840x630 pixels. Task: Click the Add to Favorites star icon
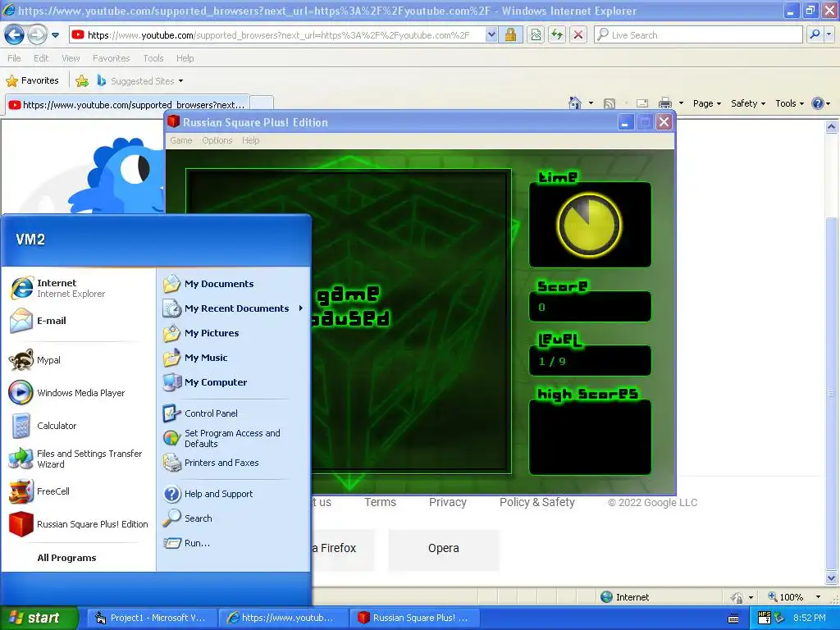coord(81,81)
